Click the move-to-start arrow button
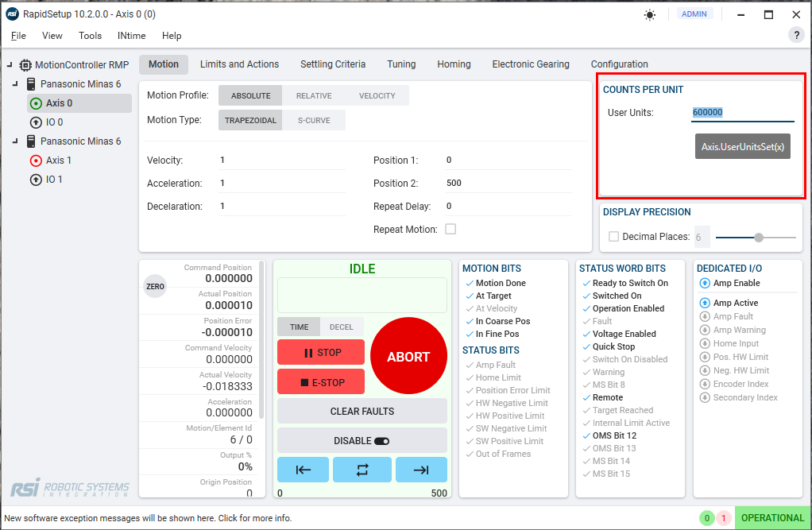The width and height of the screenshot is (812, 530). coord(303,470)
